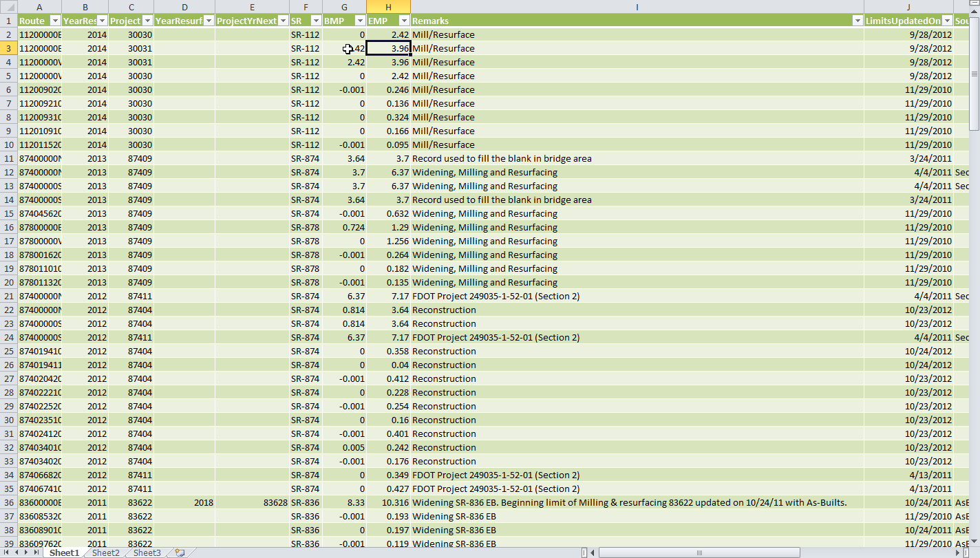Click the EMP cell 0.632 in row 15
Viewport: 980px width, 558px height.
(388, 213)
